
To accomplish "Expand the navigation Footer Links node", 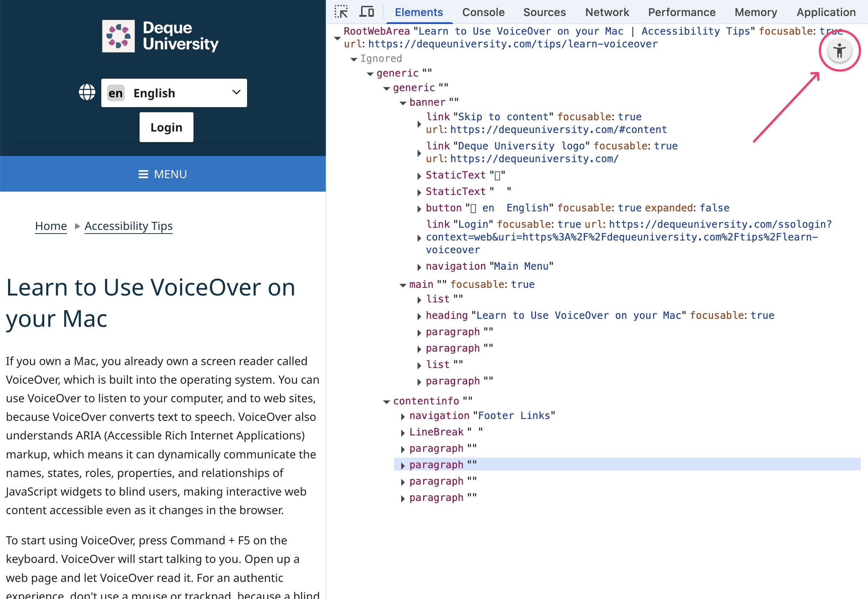I will 403,416.
